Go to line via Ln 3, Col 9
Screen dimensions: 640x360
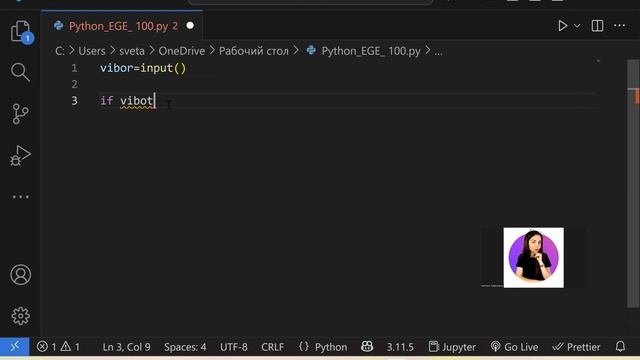[x=126, y=347]
